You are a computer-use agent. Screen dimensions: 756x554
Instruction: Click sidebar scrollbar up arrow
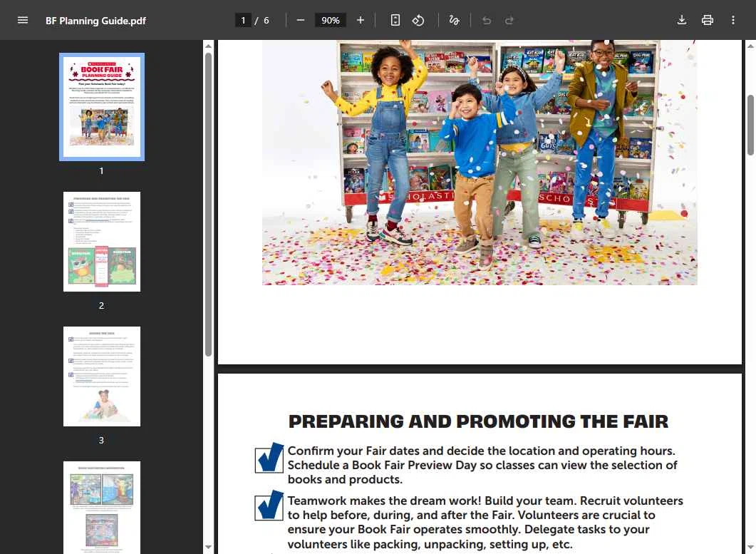coord(208,46)
